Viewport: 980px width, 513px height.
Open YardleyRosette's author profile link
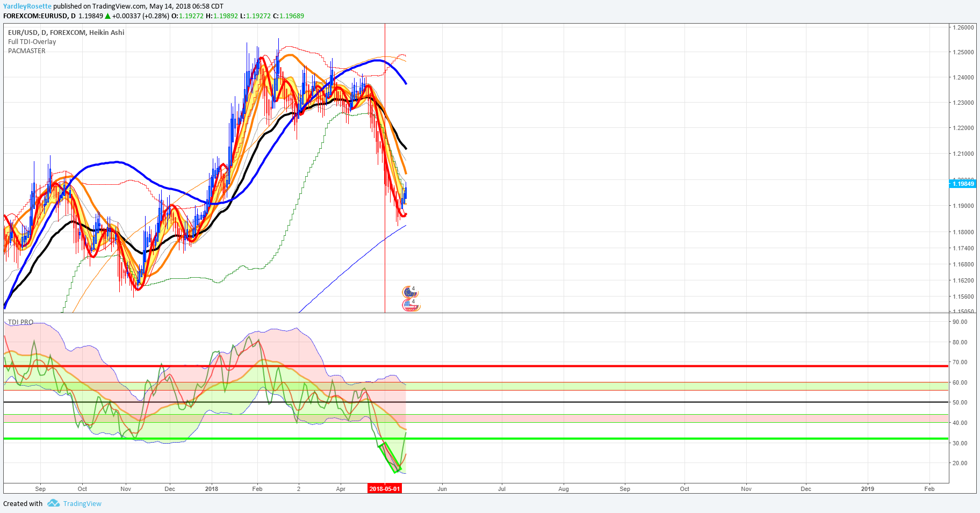pyautogui.click(x=27, y=6)
